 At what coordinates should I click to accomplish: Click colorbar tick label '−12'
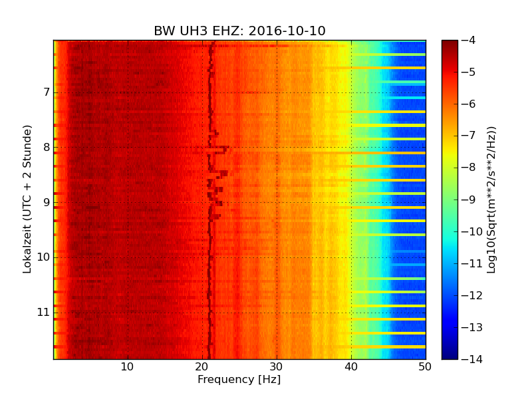click(472, 295)
